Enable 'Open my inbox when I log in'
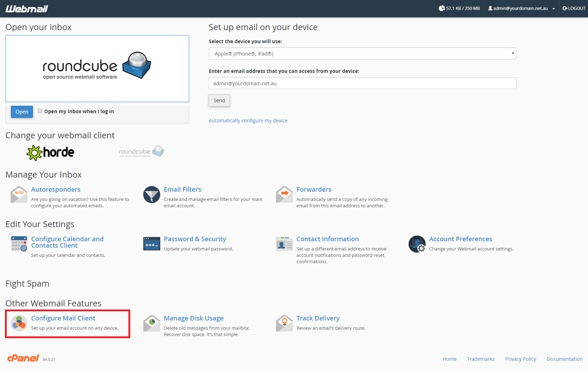 pos(40,111)
